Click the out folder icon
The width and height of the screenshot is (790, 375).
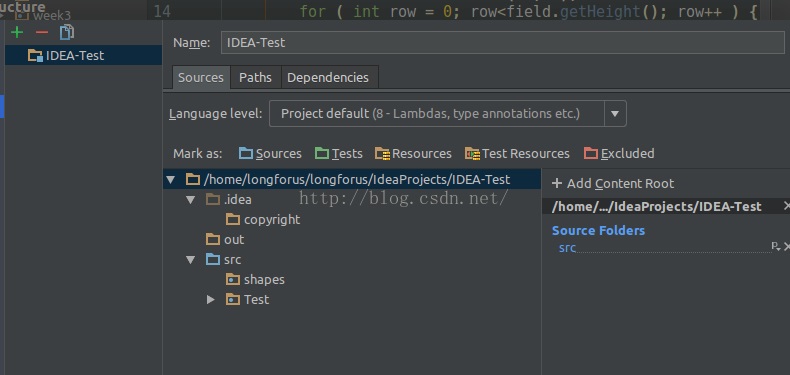point(213,239)
